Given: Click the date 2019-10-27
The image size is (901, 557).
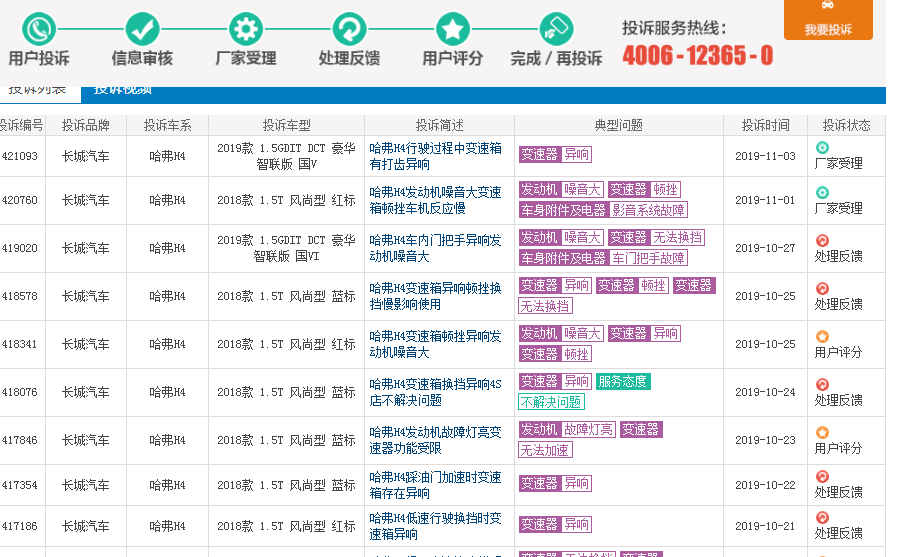Looking at the screenshot, I should coord(765,248).
